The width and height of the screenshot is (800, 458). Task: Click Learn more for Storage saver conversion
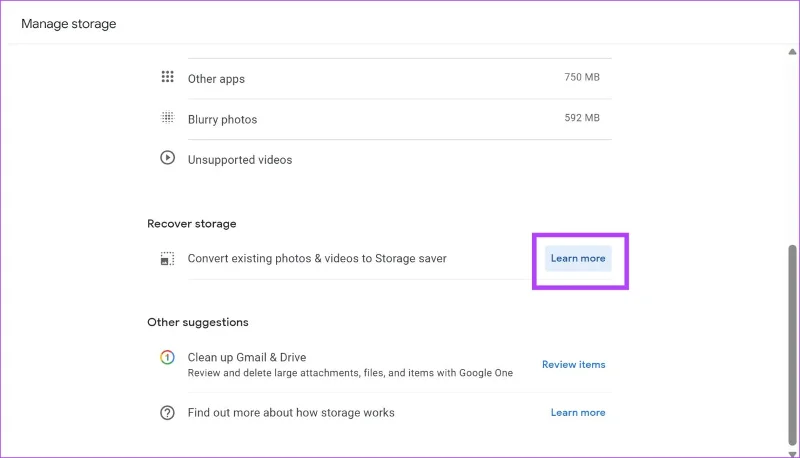point(578,259)
